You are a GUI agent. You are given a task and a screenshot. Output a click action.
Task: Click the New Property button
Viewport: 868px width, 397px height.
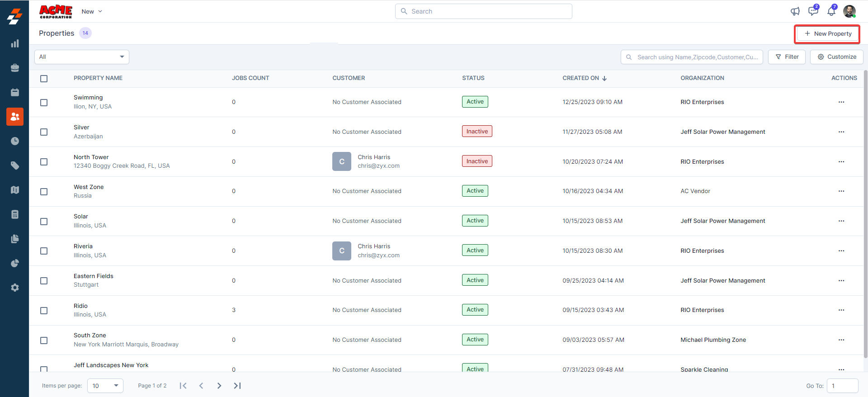tap(827, 34)
